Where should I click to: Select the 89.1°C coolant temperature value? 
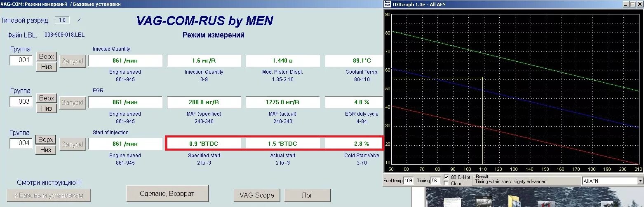[354, 60]
